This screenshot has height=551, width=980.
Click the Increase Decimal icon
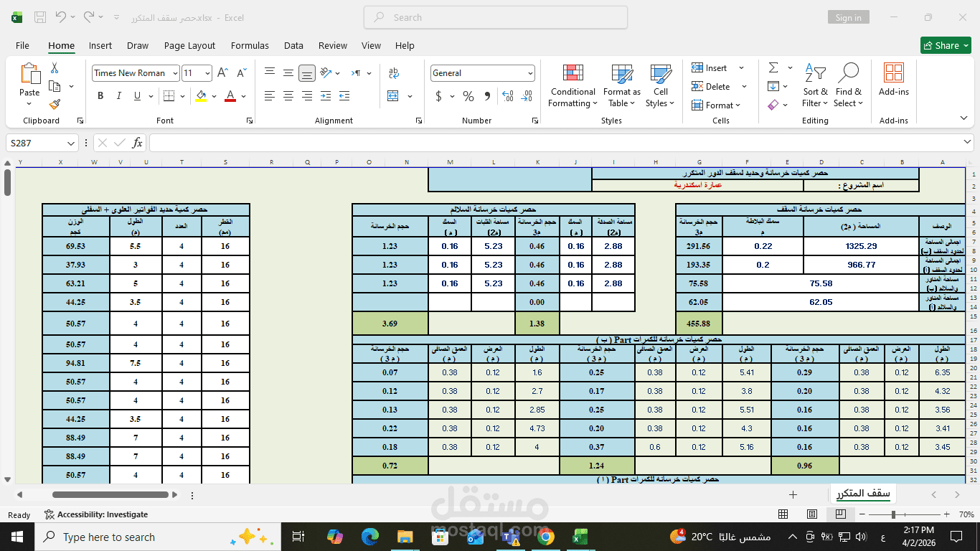[x=508, y=96]
